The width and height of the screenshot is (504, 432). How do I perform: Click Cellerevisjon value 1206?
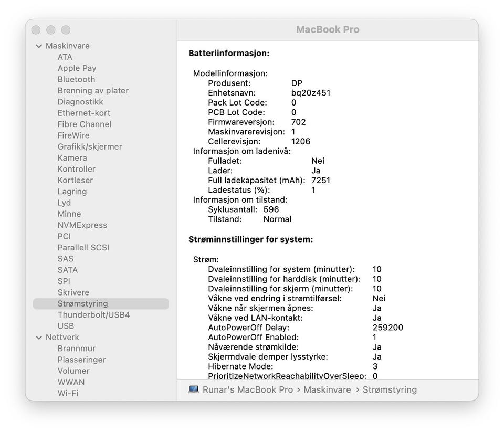tap(300, 141)
